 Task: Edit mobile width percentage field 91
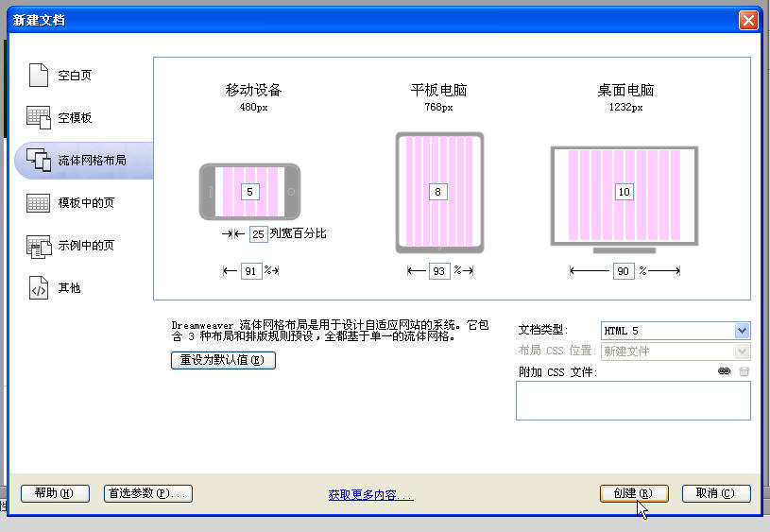[251, 271]
